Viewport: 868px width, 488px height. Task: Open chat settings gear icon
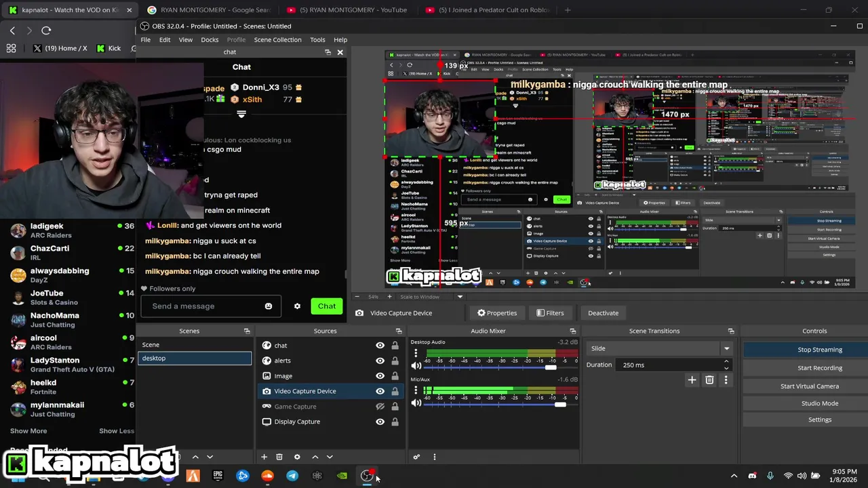click(x=297, y=306)
